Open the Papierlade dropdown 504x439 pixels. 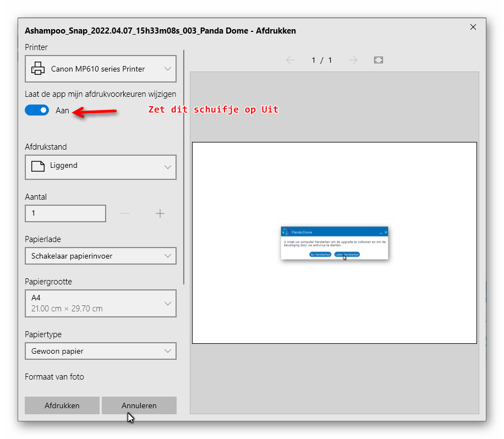101,256
